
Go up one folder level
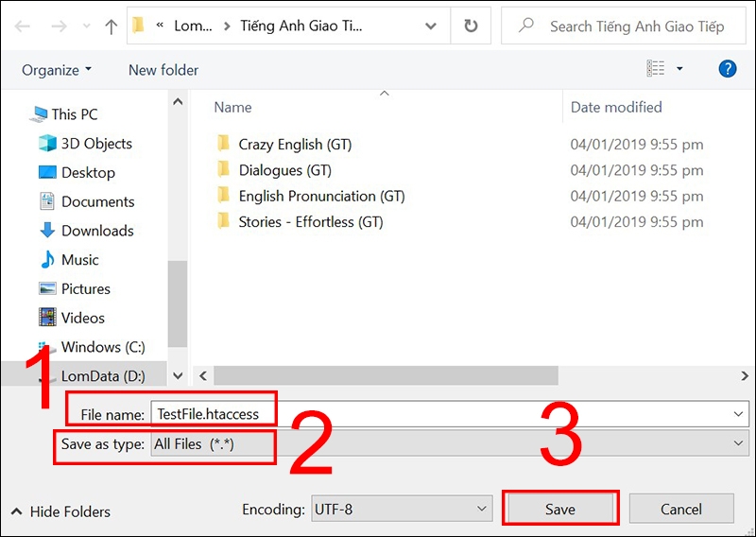[112, 26]
